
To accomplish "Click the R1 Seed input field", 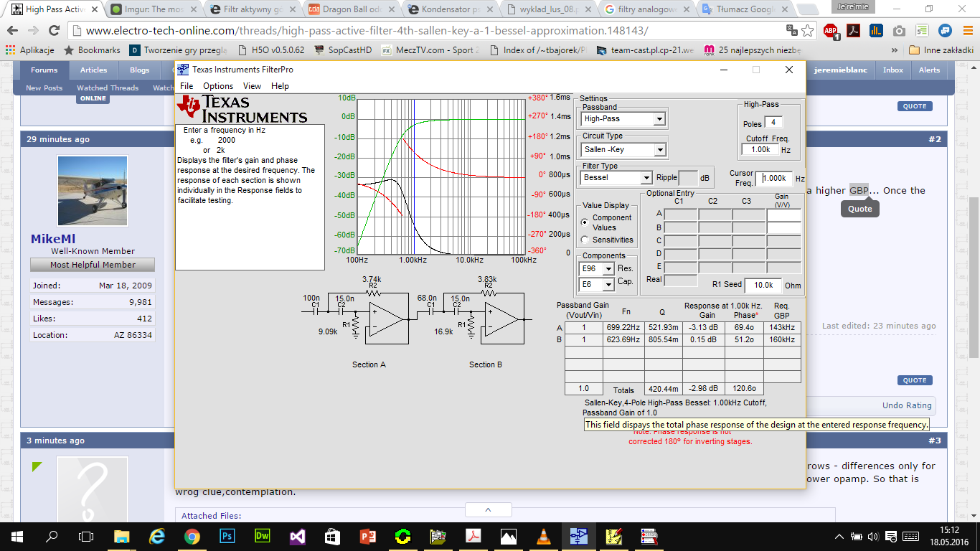I will click(x=763, y=285).
